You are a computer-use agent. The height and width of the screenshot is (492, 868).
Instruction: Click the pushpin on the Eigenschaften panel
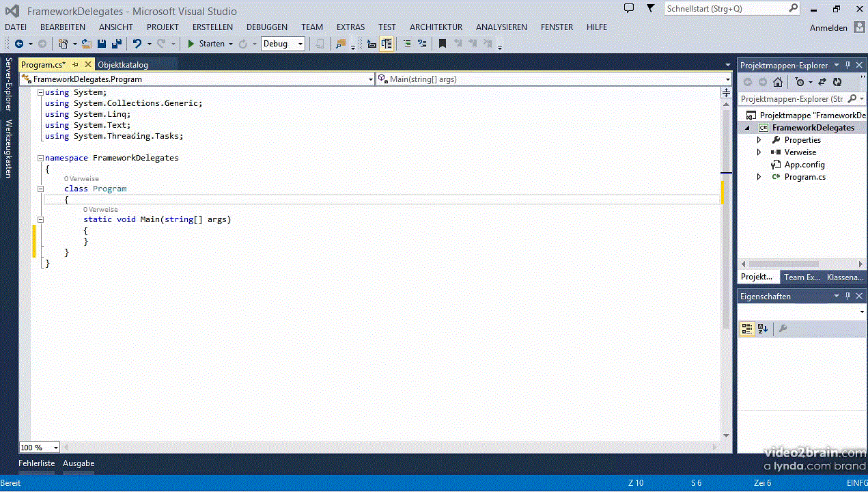pos(848,296)
